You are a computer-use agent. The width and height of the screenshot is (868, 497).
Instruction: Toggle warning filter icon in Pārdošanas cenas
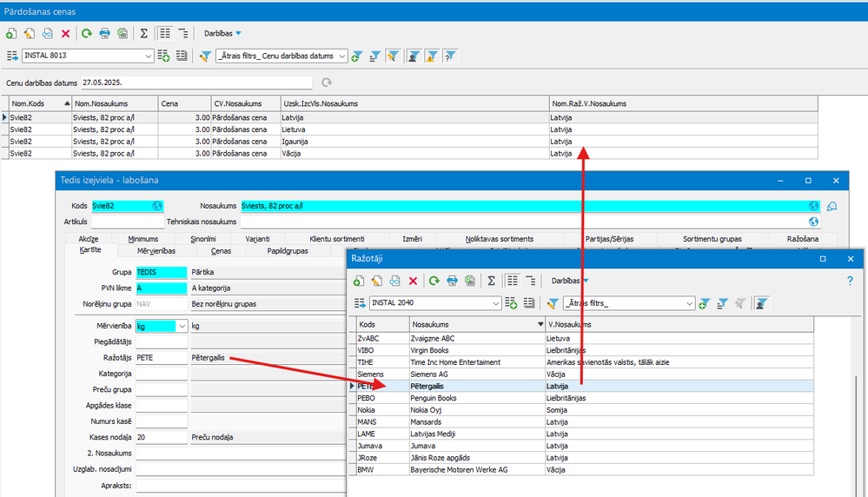click(432, 56)
